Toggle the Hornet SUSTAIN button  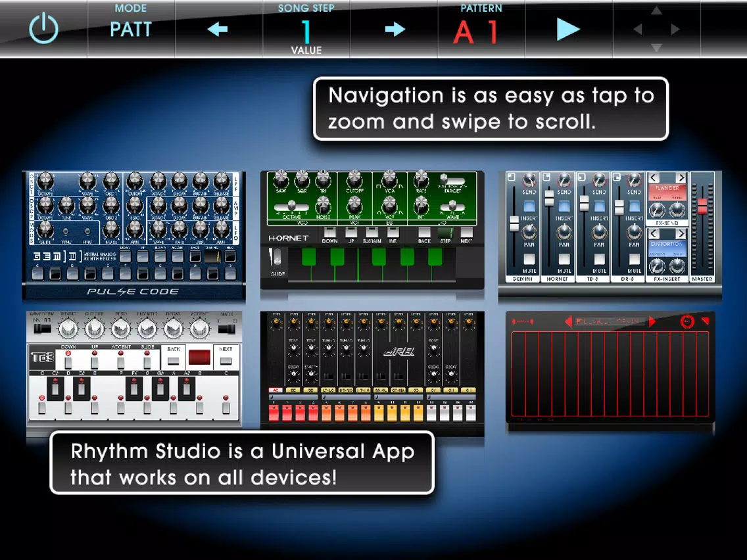[372, 232]
